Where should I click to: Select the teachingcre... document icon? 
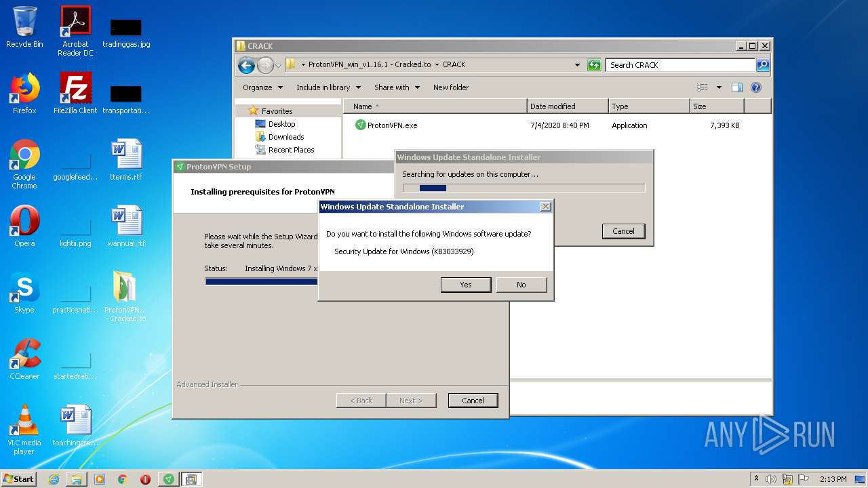(x=75, y=425)
